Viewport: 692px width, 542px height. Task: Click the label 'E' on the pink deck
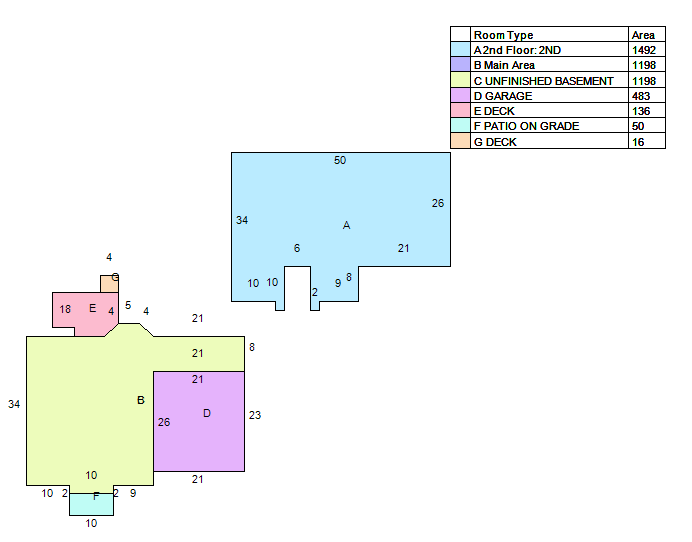[x=93, y=308]
